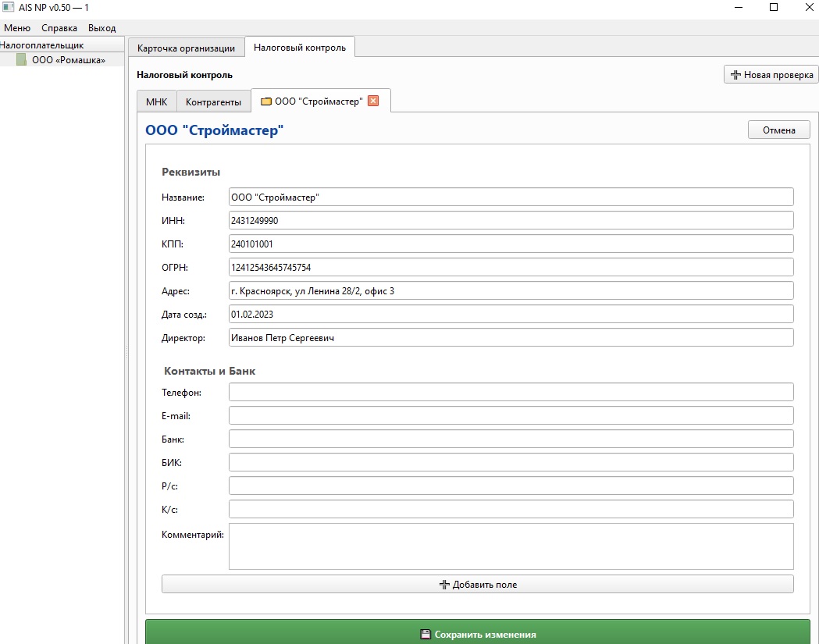Open the Контрагенты sub-tab
This screenshot has width=819, height=644.
(x=213, y=101)
